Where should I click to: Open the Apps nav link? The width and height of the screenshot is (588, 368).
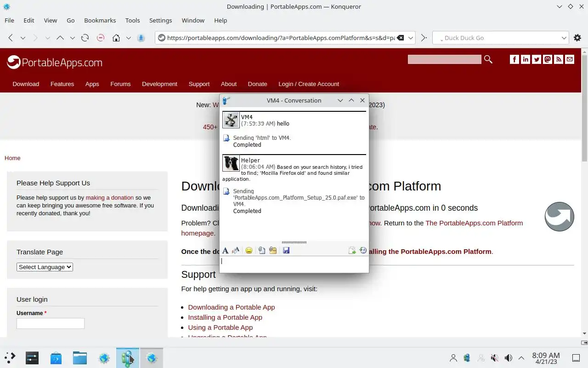[x=92, y=84]
